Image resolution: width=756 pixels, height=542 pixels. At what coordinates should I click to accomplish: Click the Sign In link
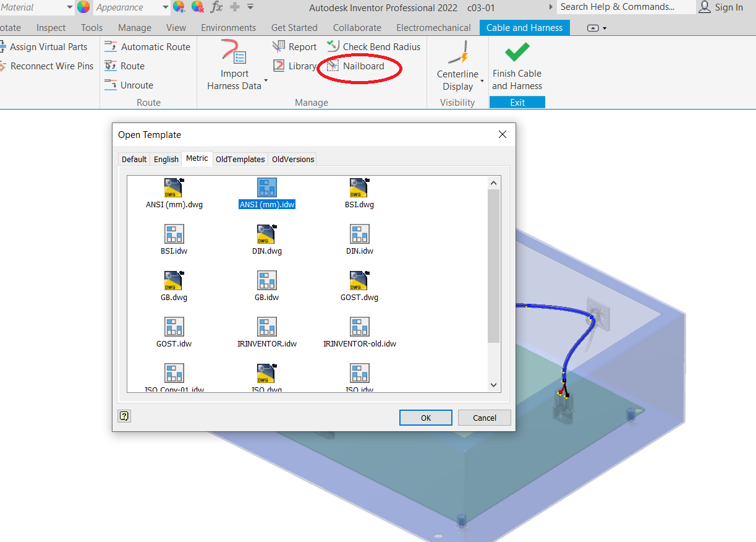click(x=729, y=7)
